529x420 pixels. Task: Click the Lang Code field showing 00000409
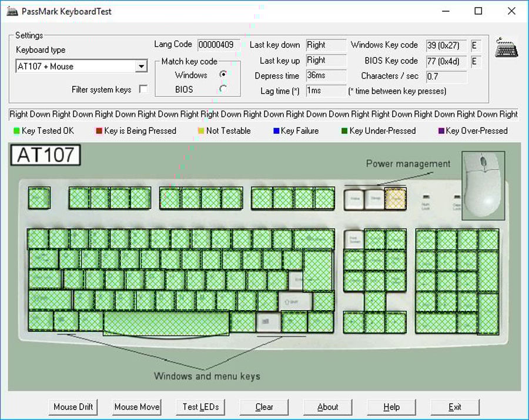219,45
